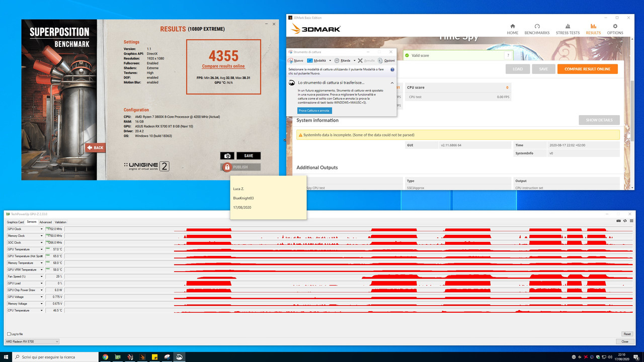The image size is (644, 362).
Task: Open the GPU-Z taskbar icon
Action: pos(117,357)
